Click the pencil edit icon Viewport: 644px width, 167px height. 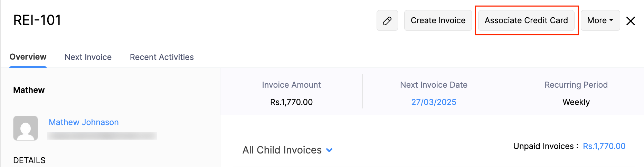coord(387,21)
